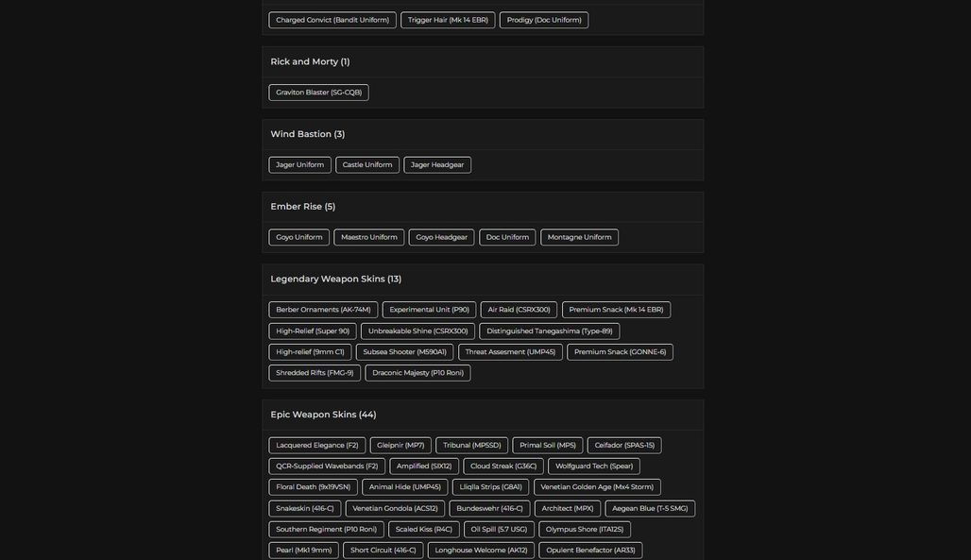Click the Unbreakable Shine (CSRX300) tag
Screen dimensions: 971x560
418,331
